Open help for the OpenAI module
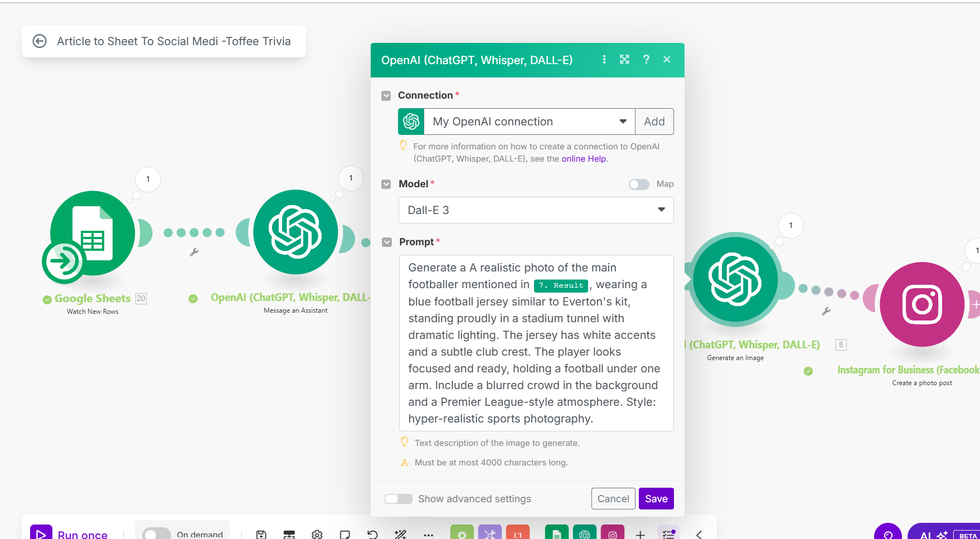This screenshot has height=539, width=980. point(646,59)
